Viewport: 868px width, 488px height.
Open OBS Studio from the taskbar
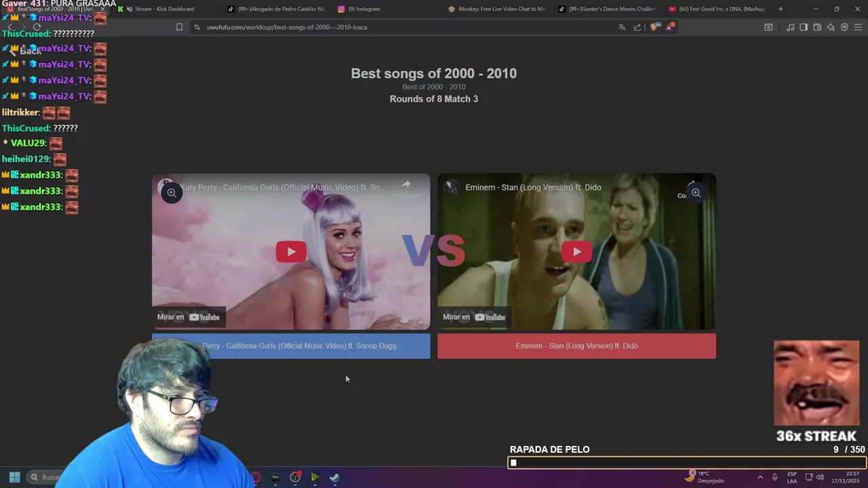(x=295, y=477)
